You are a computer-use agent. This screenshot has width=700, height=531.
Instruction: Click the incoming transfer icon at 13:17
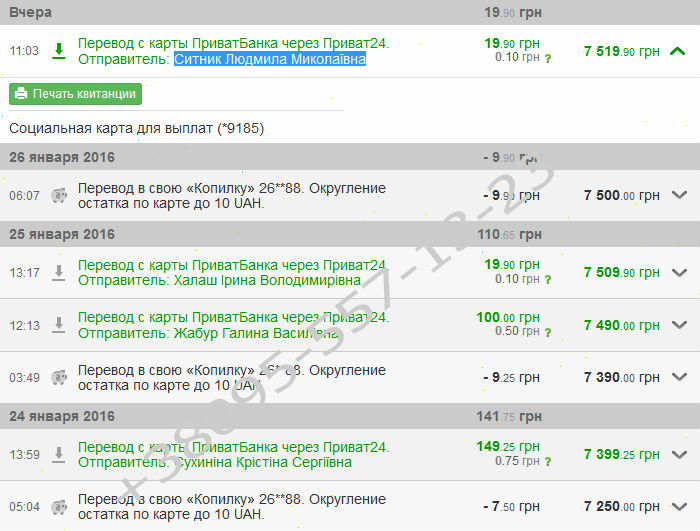(58, 272)
